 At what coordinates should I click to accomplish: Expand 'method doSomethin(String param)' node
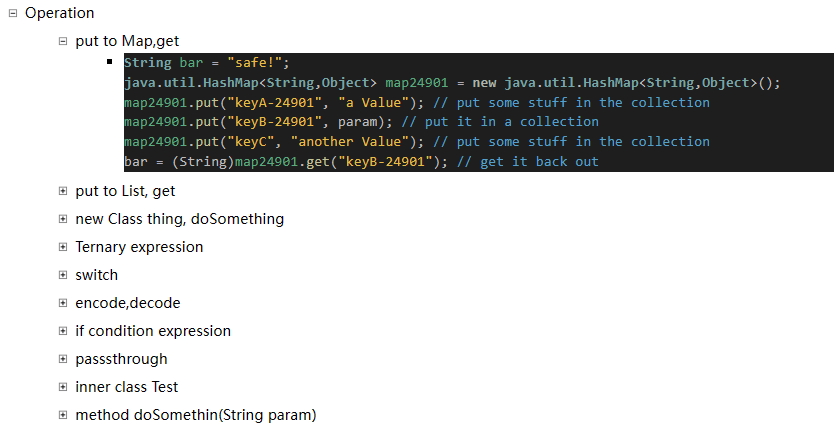click(x=63, y=414)
